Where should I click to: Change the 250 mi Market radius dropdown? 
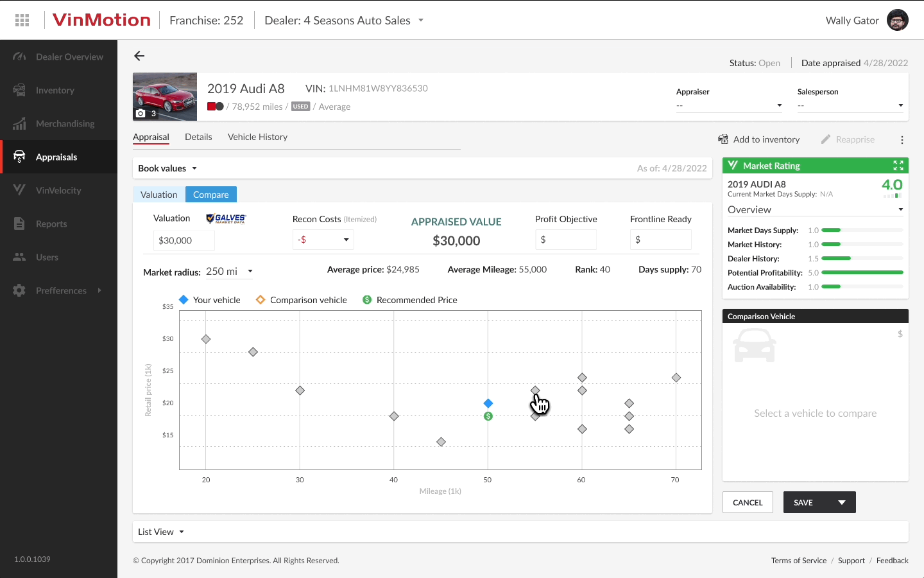coord(229,271)
